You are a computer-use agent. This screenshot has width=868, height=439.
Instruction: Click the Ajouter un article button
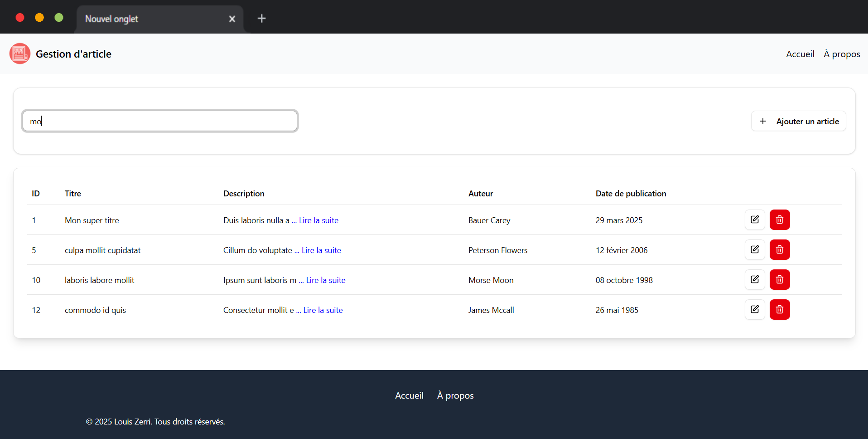[x=798, y=121]
